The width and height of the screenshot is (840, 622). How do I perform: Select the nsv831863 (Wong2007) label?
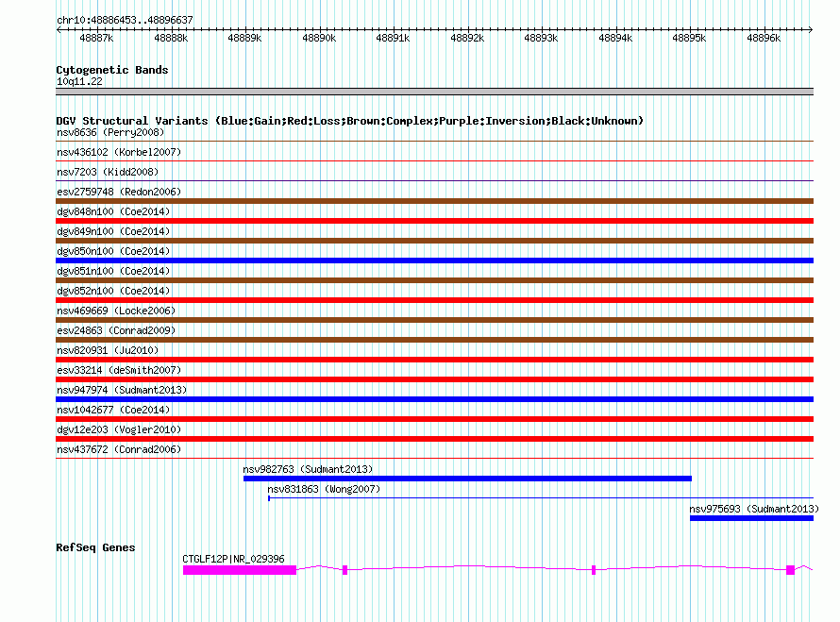tap(324, 489)
